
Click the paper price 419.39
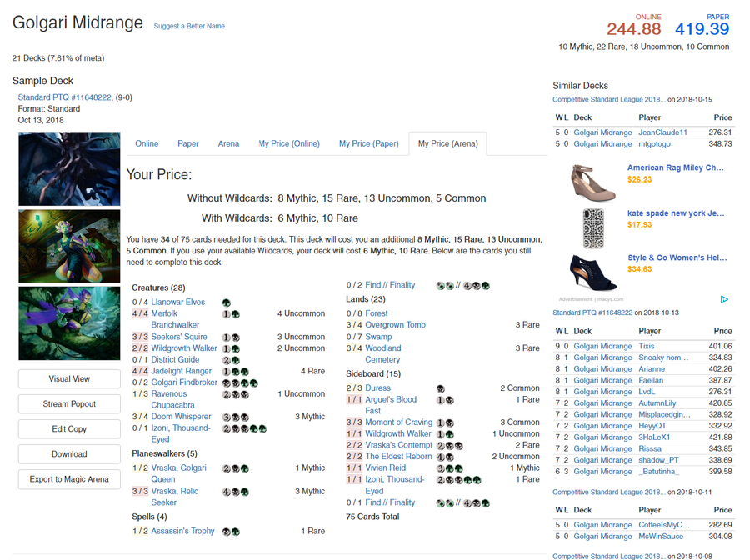click(x=702, y=29)
